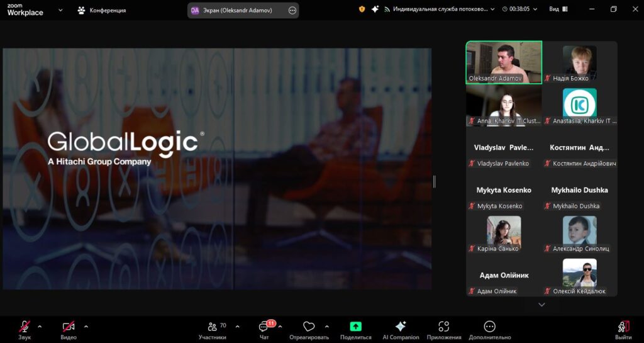Expand chat options arrow beside Чат
Viewport: 644px width, 343px height.
[280, 327]
